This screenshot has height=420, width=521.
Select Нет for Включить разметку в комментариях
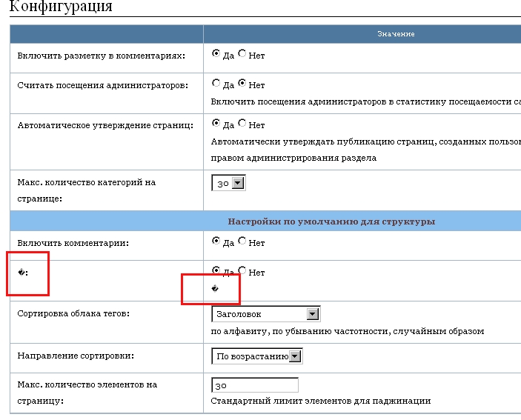242,54
